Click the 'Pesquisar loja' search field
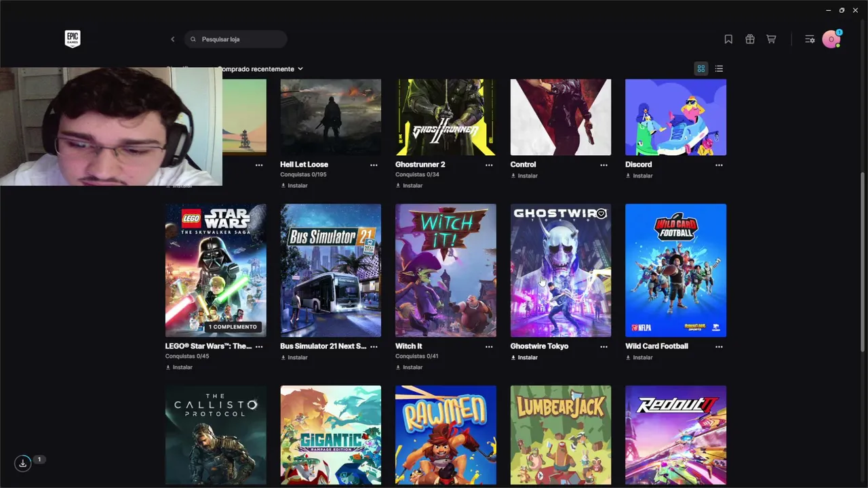The height and width of the screenshot is (488, 868). 236,39
